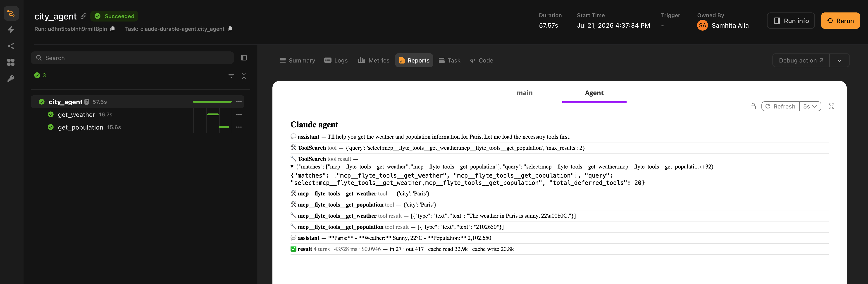Collapse all actions in the tree
This screenshot has width=868, height=284.
[x=244, y=76]
